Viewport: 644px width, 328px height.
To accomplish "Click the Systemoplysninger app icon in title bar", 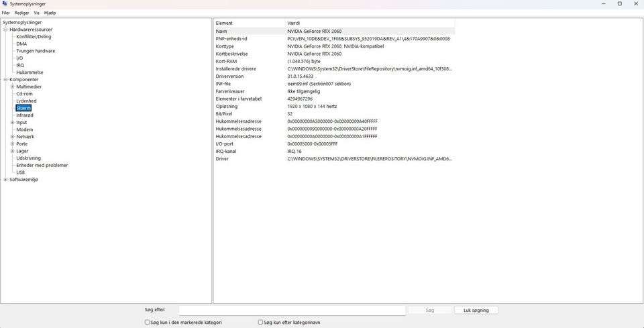I will pos(5,4).
